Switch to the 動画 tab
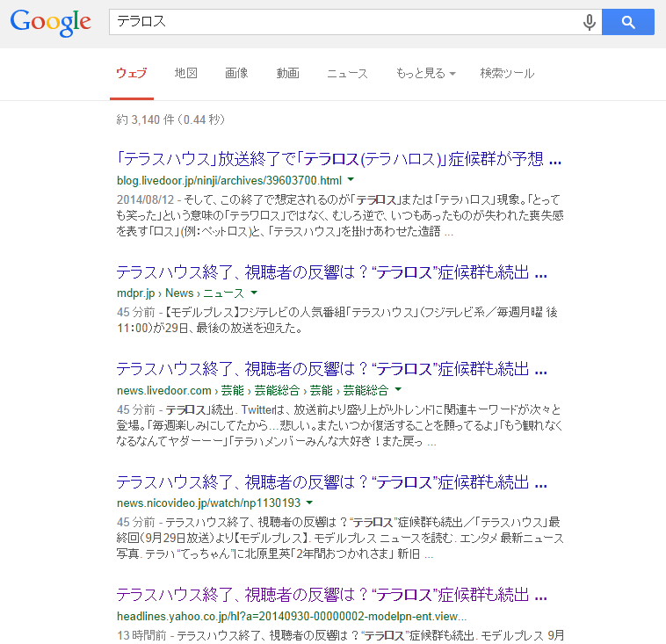Screen dimensions: 666x644 pos(287,73)
